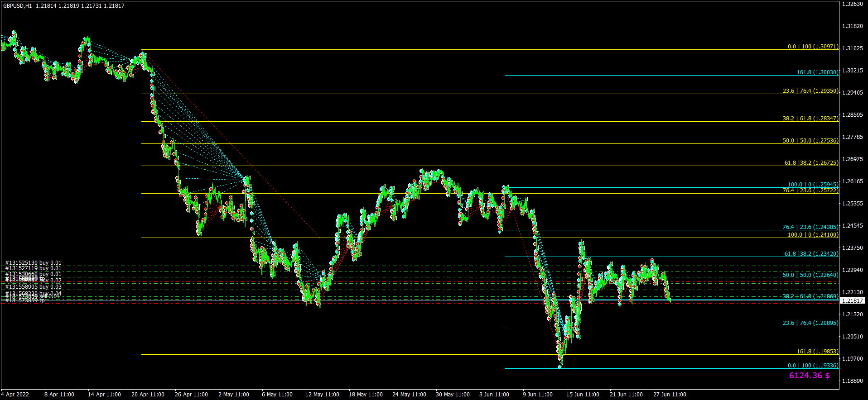The image size is (868, 400).
Task: Click time axis label 14 Apr 11:00
Action: point(104,395)
